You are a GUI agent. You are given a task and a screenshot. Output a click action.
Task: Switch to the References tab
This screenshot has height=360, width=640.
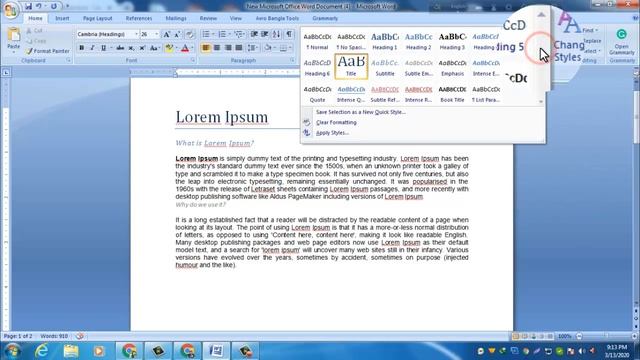(x=139, y=18)
